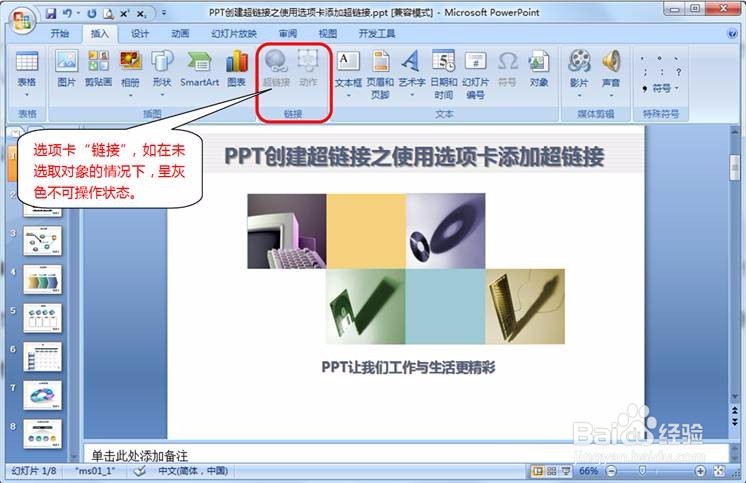Expand the 声音 dropdown arrow
The width and height of the screenshot is (746, 483).
pos(611,95)
